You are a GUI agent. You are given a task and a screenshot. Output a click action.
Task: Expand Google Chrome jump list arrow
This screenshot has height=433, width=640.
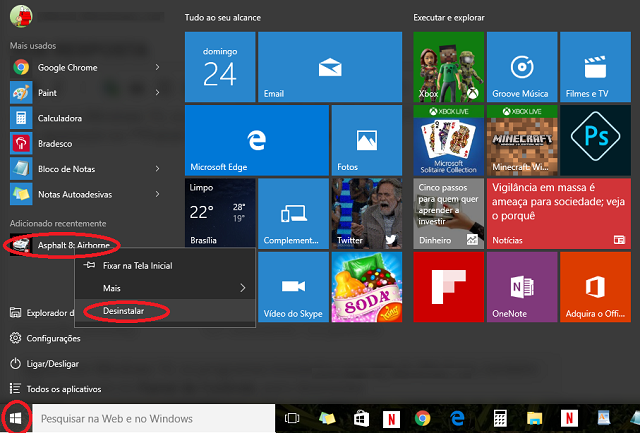pyautogui.click(x=157, y=67)
